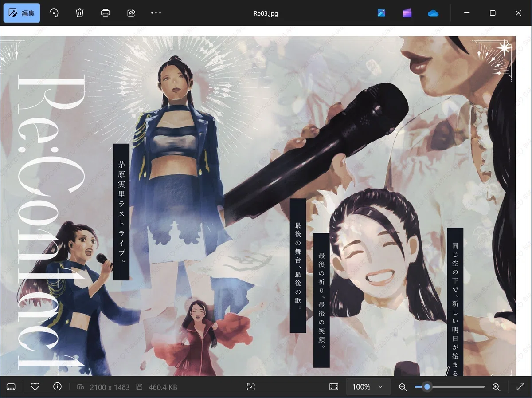The width and height of the screenshot is (532, 398).
Task: Share the image via share icon
Action: click(131, 13)
